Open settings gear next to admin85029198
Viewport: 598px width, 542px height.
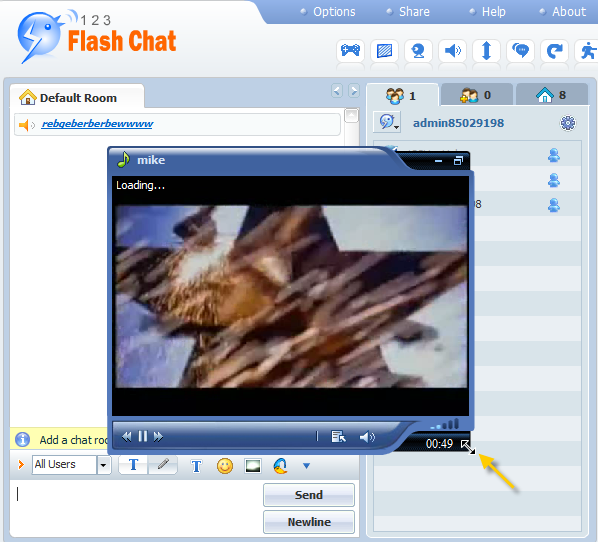pyautogui.click(x=567, y=123)
